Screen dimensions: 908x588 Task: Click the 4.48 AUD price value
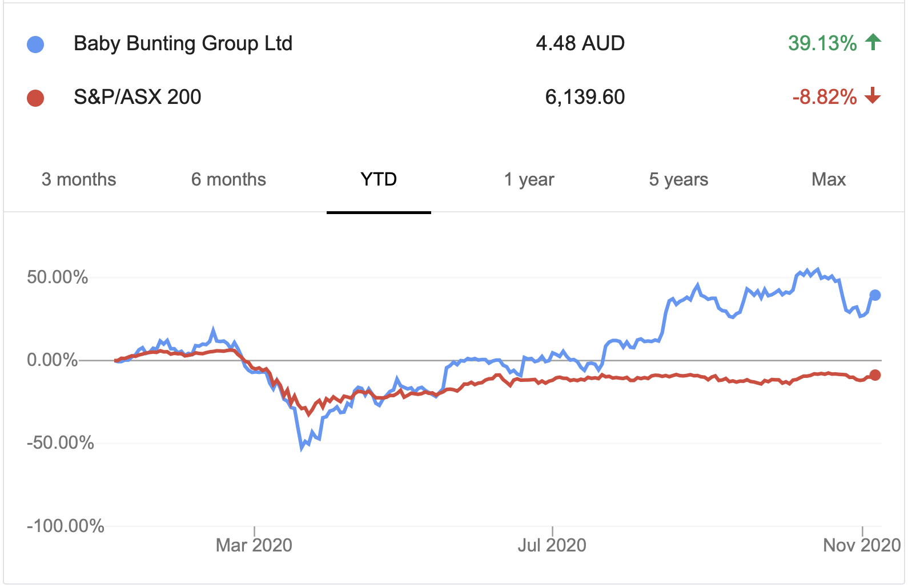[x=580, y=43]
